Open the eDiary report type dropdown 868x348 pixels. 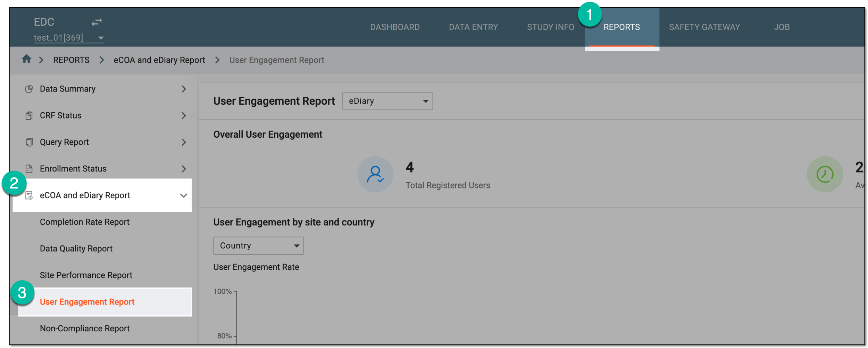pos(387,101)
